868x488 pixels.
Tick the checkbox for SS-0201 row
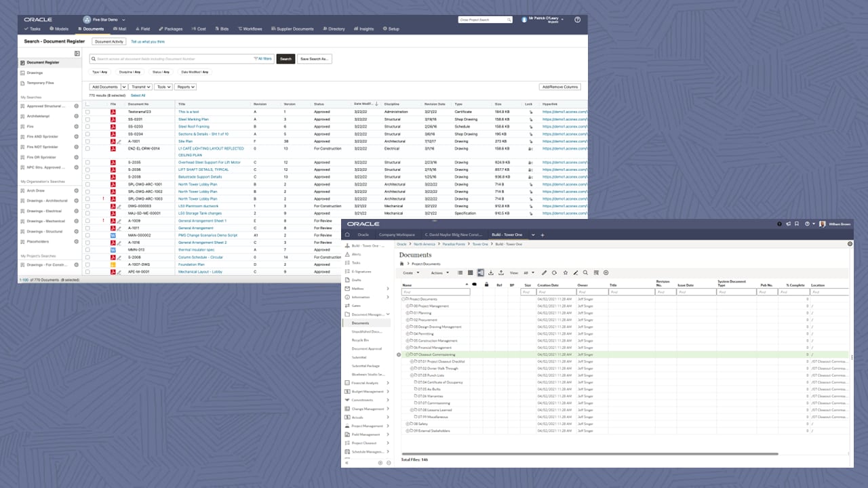(x=87, y=119)
